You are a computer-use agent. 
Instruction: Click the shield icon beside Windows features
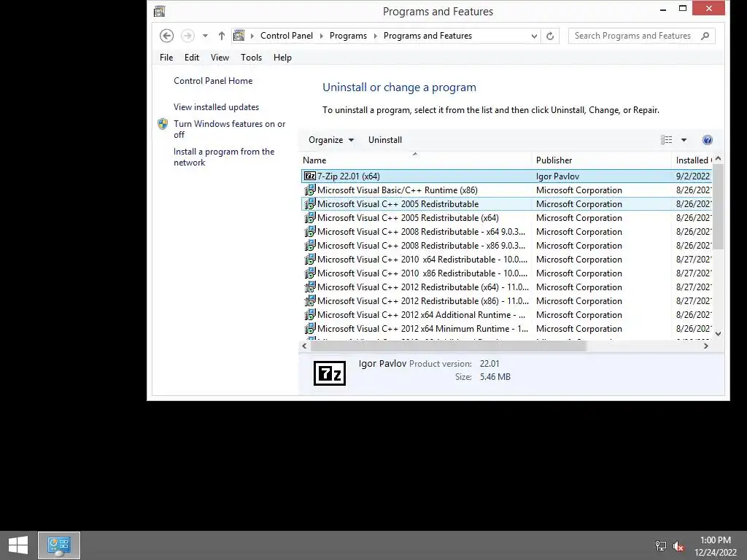tap(163, 124)
